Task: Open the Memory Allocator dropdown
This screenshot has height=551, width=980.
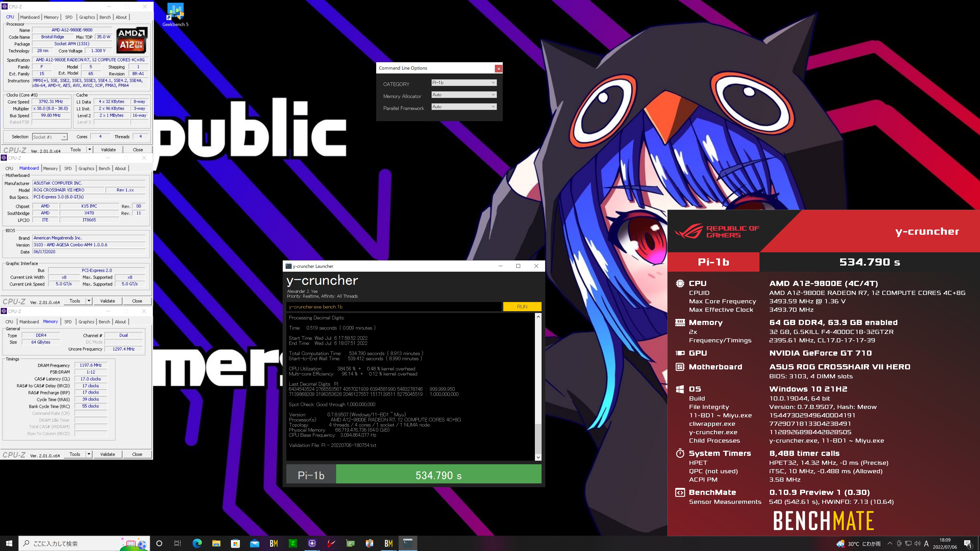Action: (x=464, y=95)
